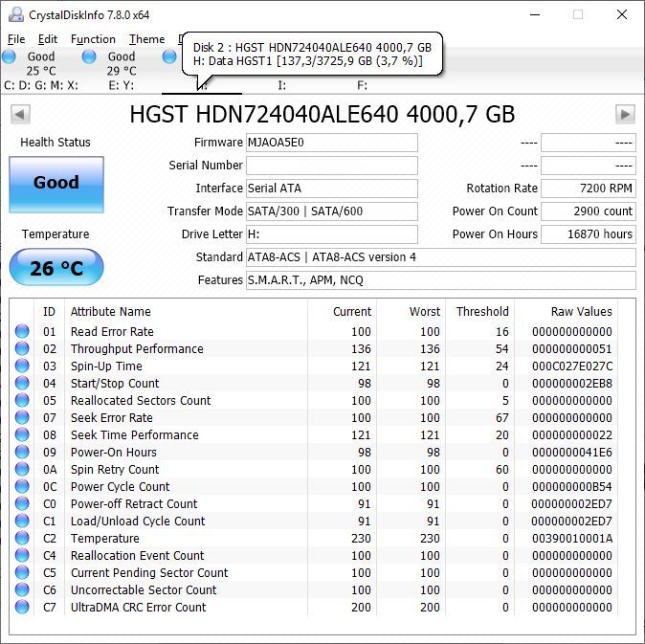Click status orb for Read Error Rate
The image size is (645, 644).
[22, 331]
